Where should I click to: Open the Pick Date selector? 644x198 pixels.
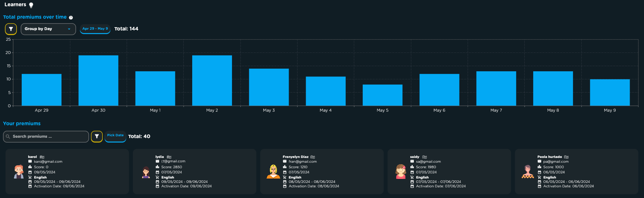[115, 136]
